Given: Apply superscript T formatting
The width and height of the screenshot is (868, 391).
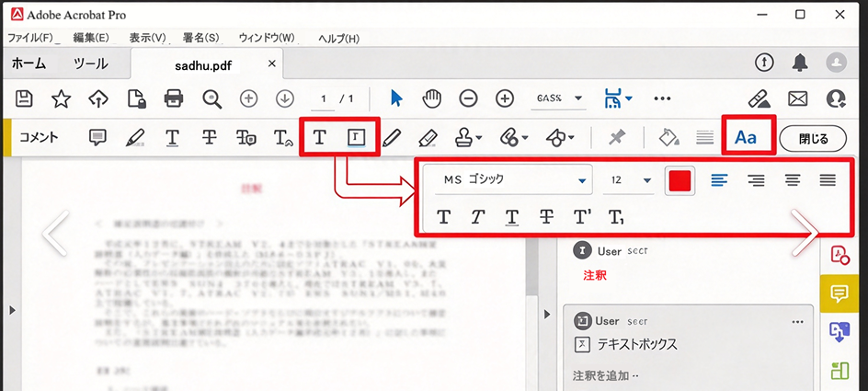Looking at the screenshot, I should click(583, 217).
